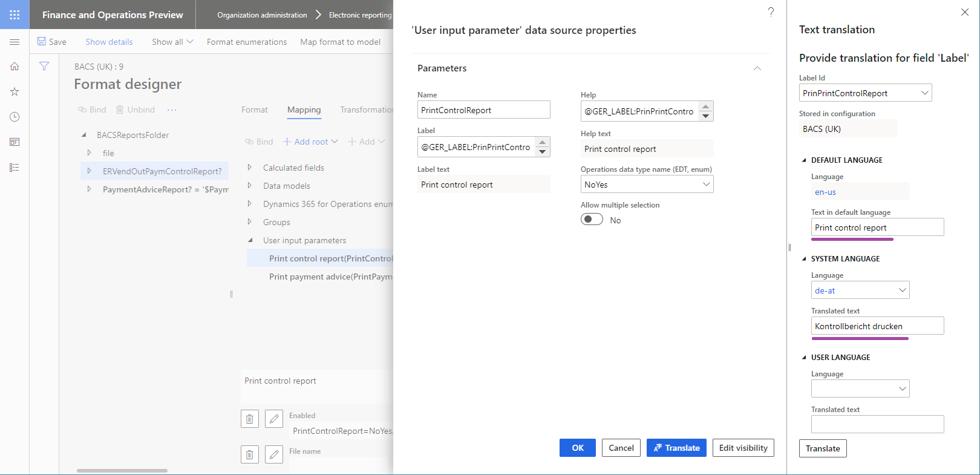980x475 pixels.
Task: Click the Name field PrintControlReport
Action: point(484,110)
